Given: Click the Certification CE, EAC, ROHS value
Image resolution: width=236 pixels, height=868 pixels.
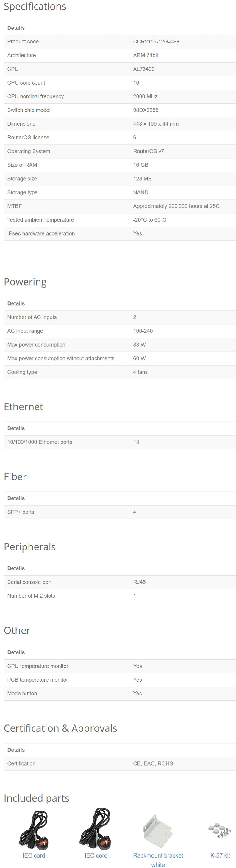Looking at the screenshot, I should pos(153,763).
